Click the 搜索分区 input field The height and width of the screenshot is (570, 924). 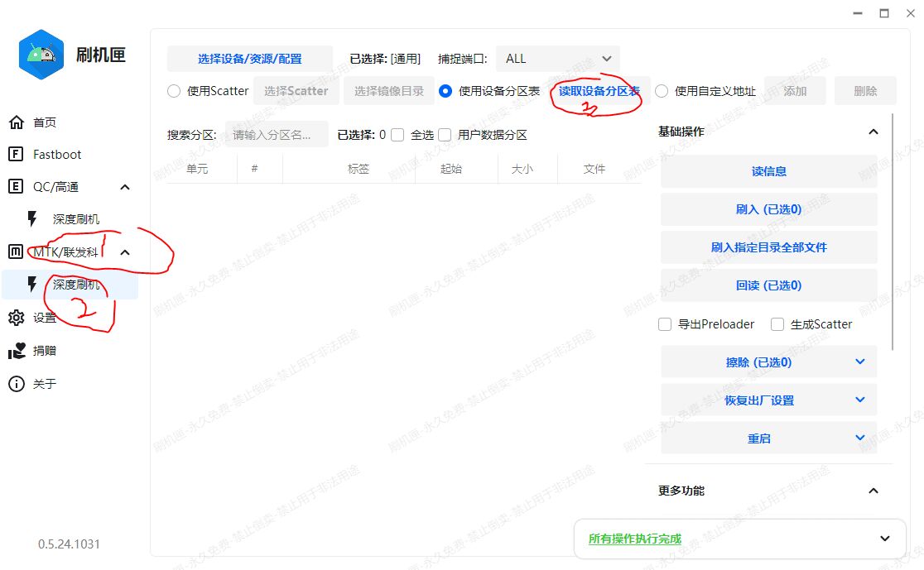point(277,135)
